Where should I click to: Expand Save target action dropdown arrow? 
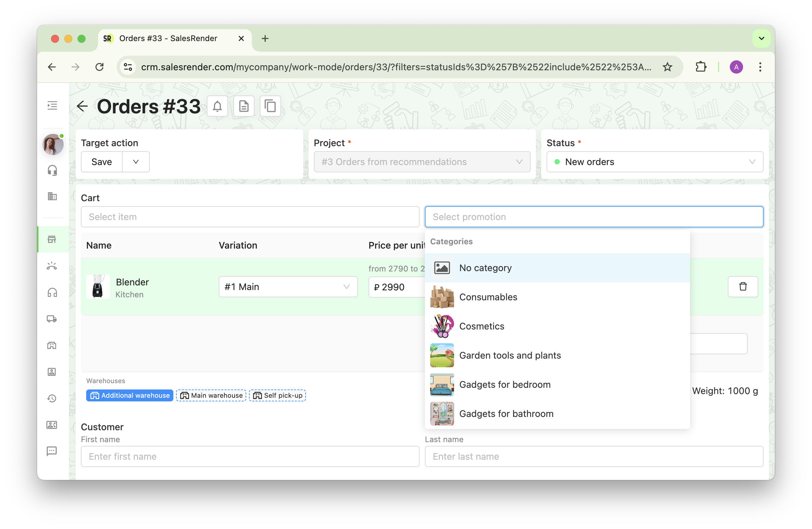pos(136,162)
